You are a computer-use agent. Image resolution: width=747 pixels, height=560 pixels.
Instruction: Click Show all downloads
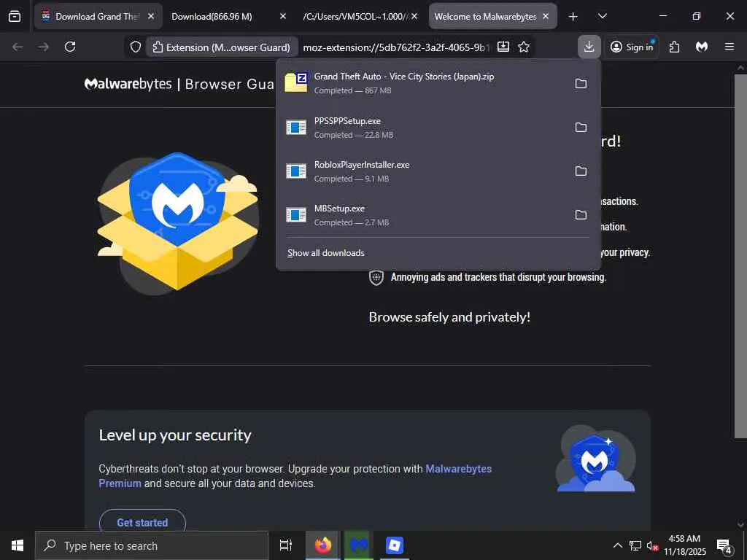pos(326,253)
